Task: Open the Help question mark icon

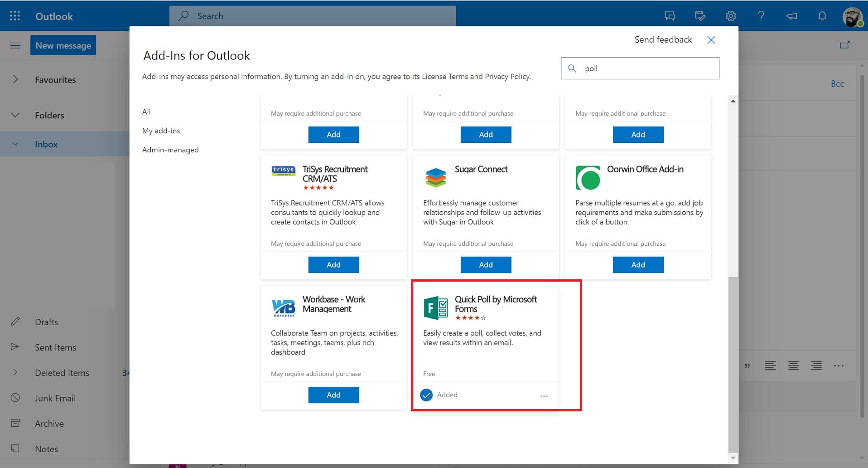Action: [761, 16]
